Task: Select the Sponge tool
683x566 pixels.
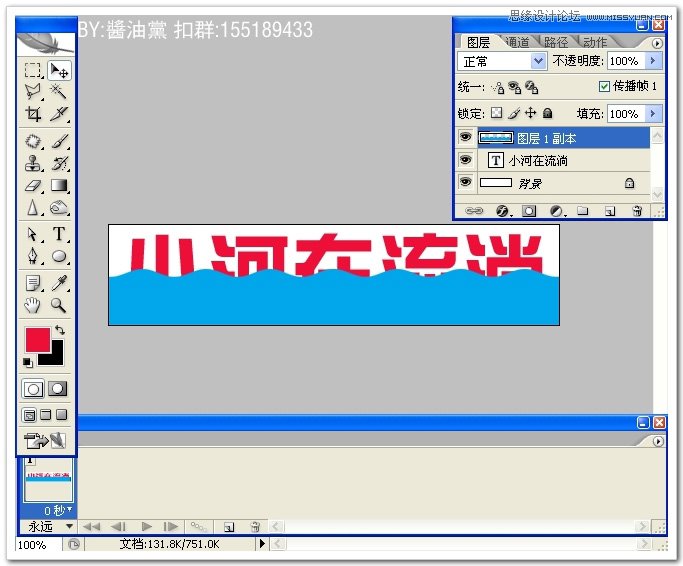Action: (59, 208)
